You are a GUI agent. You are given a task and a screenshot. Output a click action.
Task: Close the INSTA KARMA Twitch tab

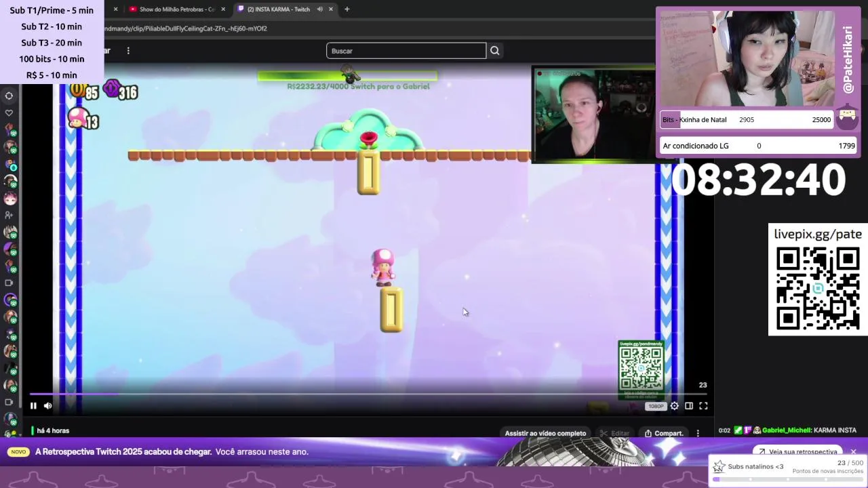(x=331, y=9)
